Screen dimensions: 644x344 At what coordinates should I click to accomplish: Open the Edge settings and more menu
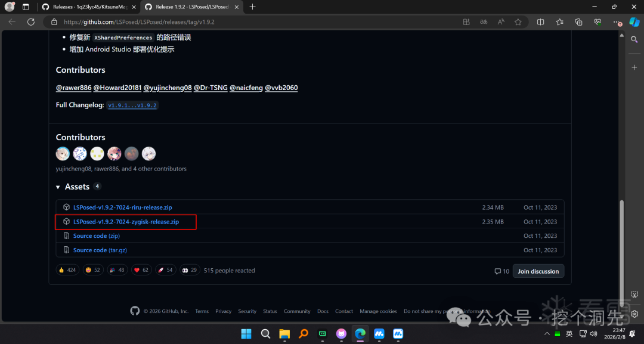click(x=617, y=22)
